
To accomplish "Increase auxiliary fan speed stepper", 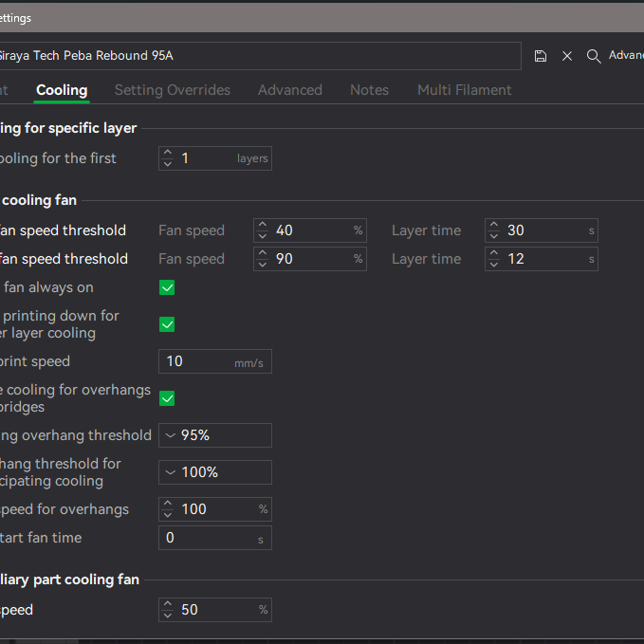I will [x=168, y=605].
